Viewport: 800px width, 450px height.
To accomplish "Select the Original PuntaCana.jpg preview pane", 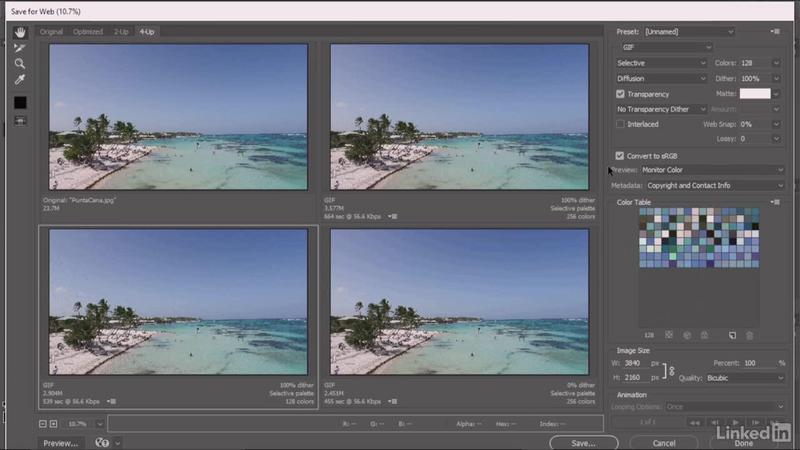I will tap(178, 117).
